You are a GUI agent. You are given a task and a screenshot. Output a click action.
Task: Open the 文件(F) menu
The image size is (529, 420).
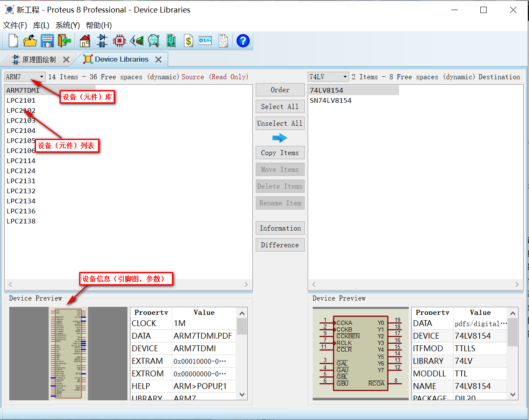point(15,25)
